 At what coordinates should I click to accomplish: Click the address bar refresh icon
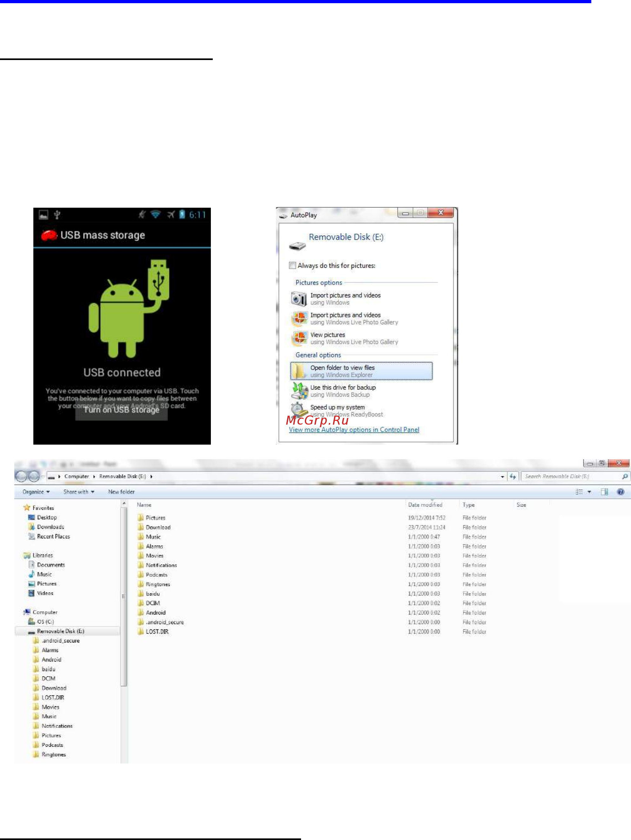coord(513,477)
